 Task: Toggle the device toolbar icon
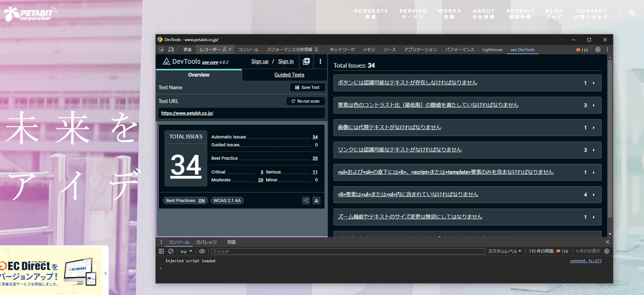[171, 50]
